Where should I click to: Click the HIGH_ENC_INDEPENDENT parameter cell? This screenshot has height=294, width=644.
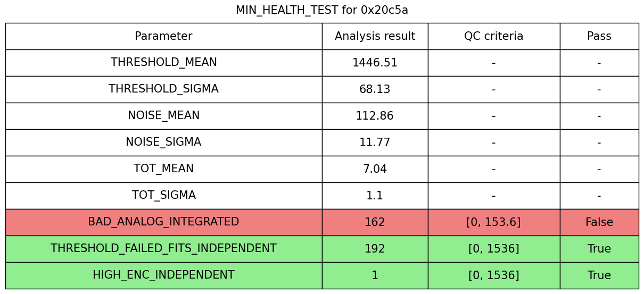pos(163,275)
